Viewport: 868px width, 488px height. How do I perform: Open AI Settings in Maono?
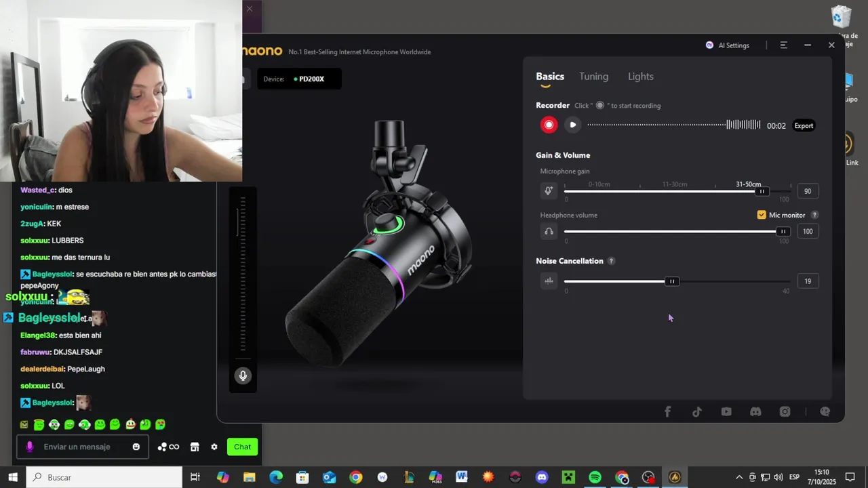(x=728, y=45)
